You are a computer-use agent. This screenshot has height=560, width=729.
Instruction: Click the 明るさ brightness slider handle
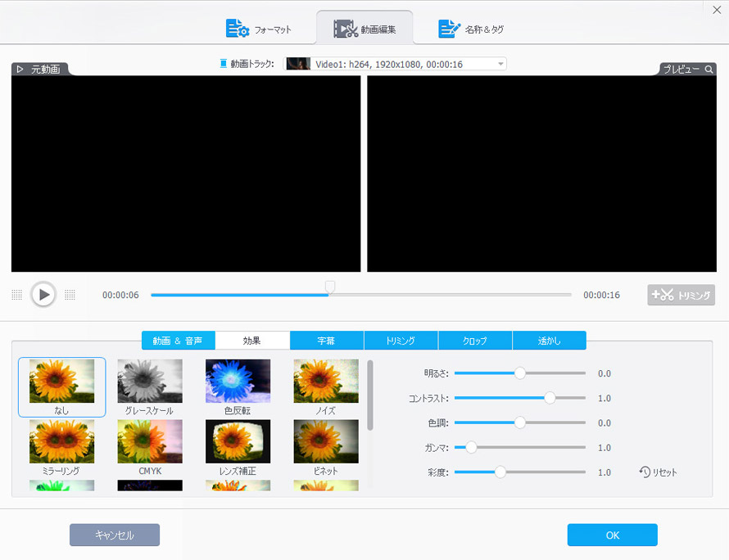click(520, 373)
